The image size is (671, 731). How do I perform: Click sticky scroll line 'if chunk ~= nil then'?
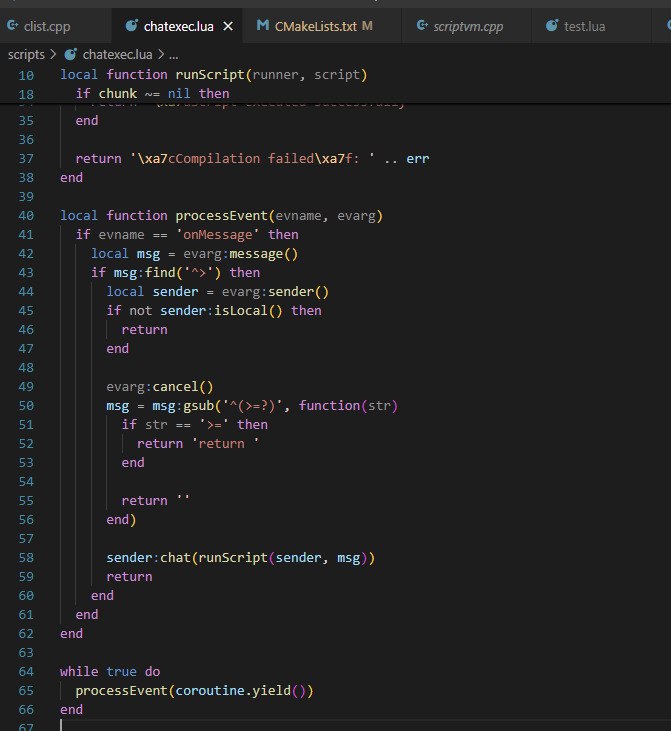pyautogui.click(x=152, y=94)
